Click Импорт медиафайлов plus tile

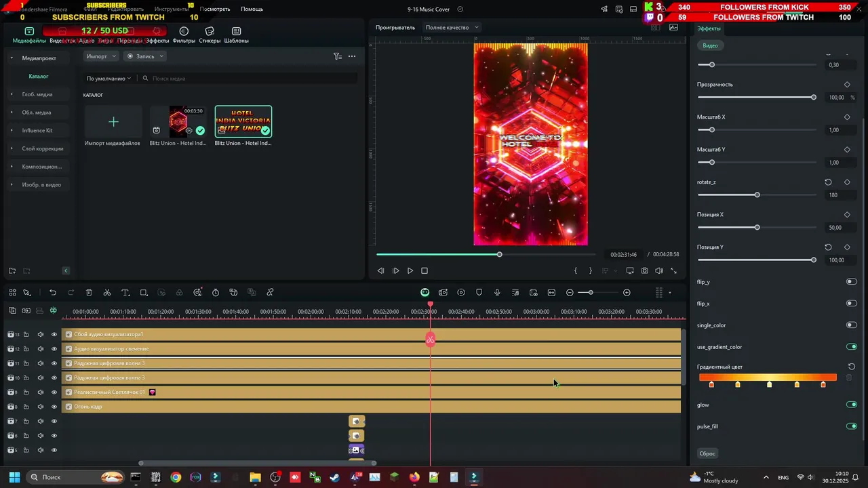[x=113, y=122]
